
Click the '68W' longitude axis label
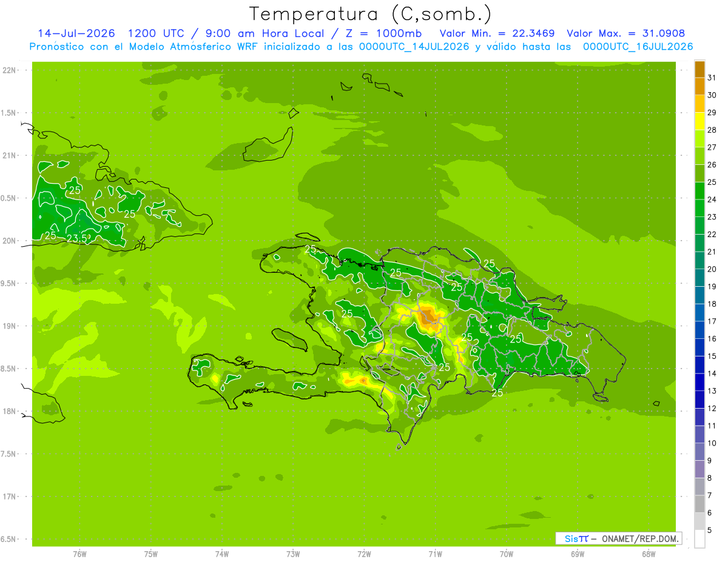point(649,554)
